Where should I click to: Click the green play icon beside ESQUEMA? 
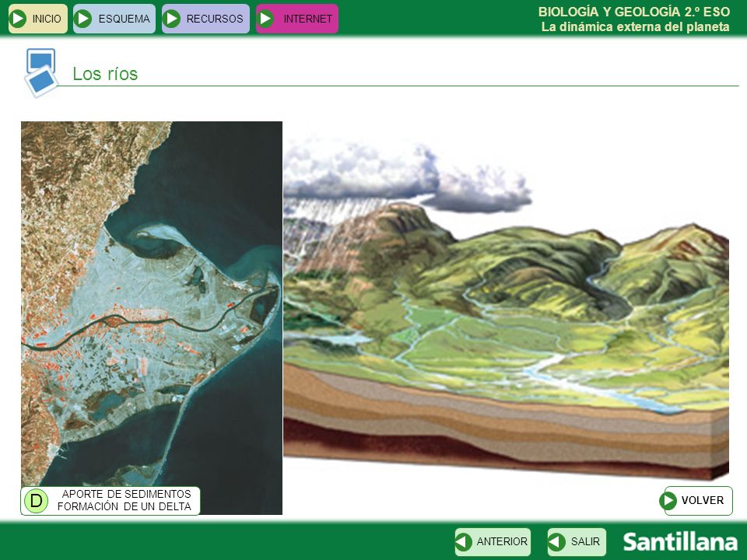coord(83,19)
